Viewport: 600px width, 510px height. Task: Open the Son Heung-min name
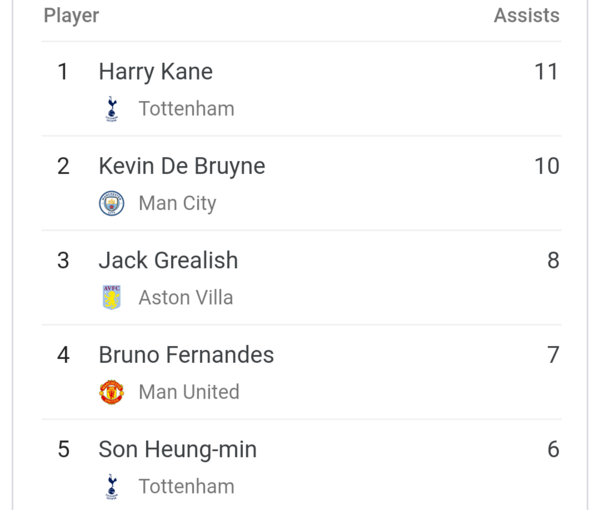(178, 450)
